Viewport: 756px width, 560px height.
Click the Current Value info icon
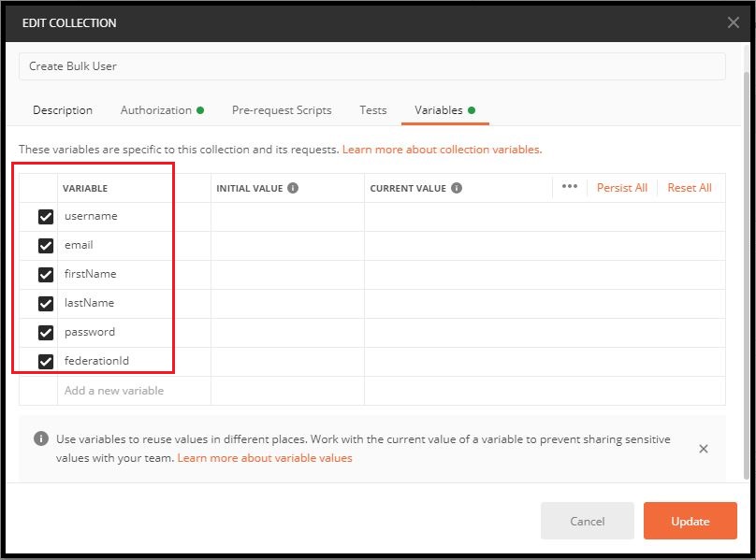(456, 188)
